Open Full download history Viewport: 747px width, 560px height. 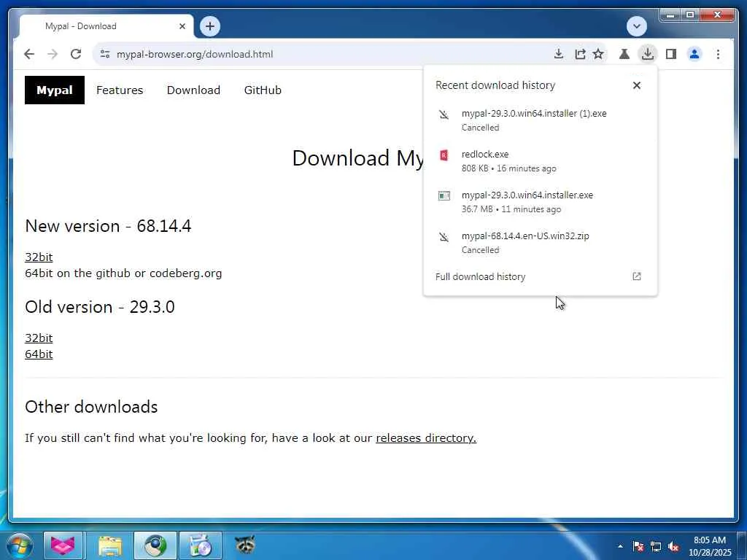coord(540,276)
